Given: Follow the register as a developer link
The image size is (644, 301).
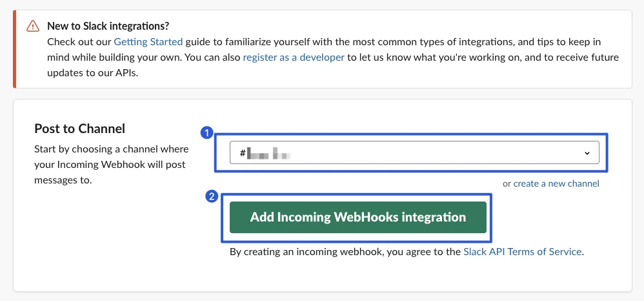Looking at the screenshot, I should (x=294, y=57).
